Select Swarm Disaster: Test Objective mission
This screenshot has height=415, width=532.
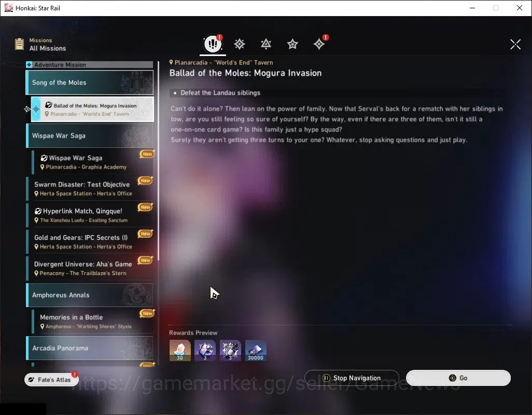tap(90, 189)
